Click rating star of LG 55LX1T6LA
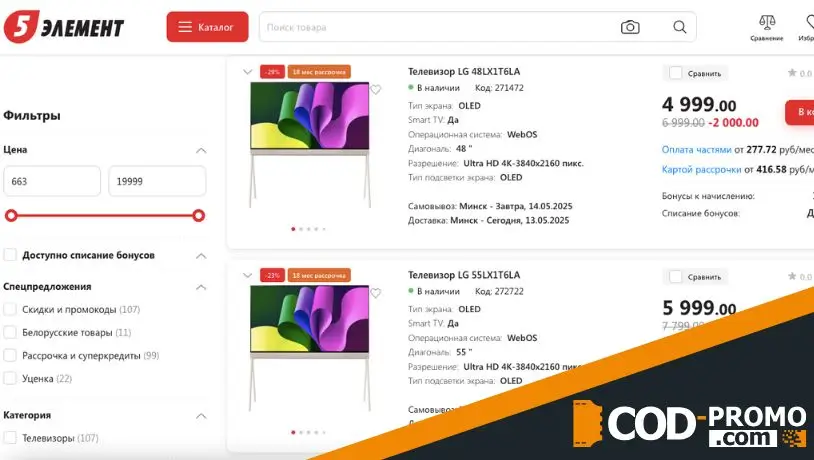 [792, 276]
